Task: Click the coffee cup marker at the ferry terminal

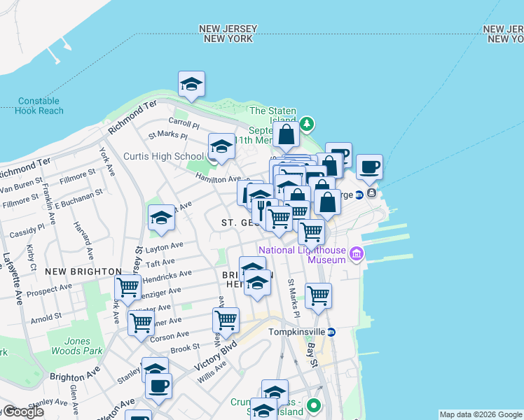Action: point(369,167)
